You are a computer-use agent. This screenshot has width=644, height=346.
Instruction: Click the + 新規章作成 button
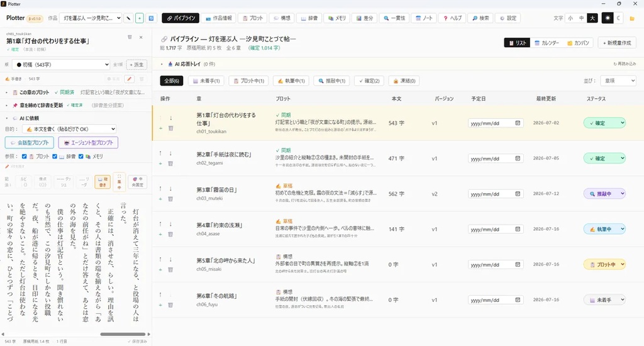point(617,43)
